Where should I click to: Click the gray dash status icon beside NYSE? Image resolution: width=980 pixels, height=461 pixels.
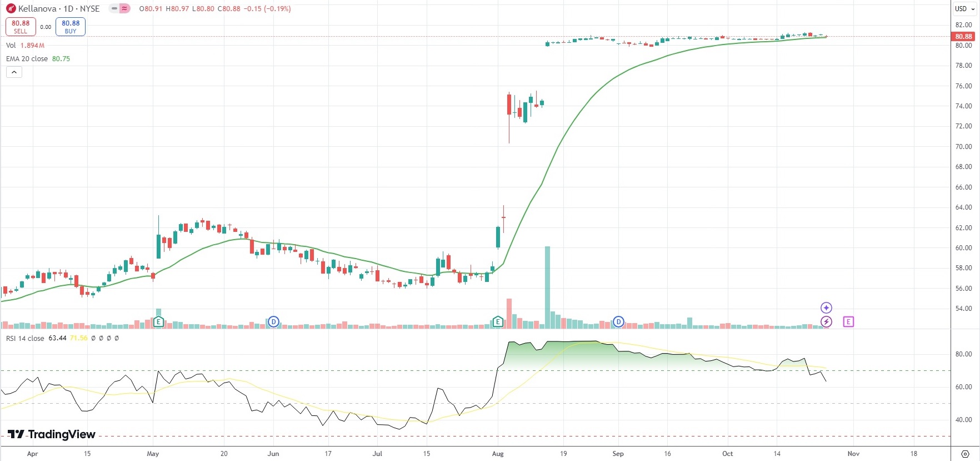114,8
